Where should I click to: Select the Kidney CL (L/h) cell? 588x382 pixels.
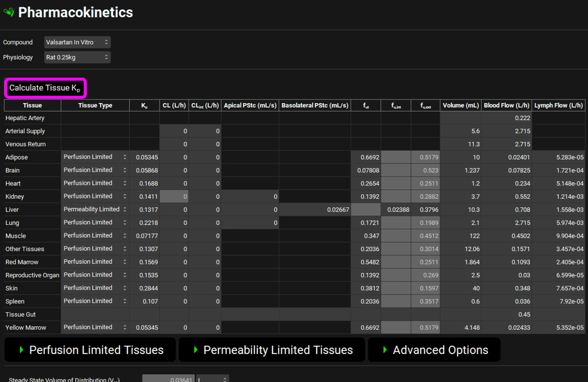pos(174,196)
